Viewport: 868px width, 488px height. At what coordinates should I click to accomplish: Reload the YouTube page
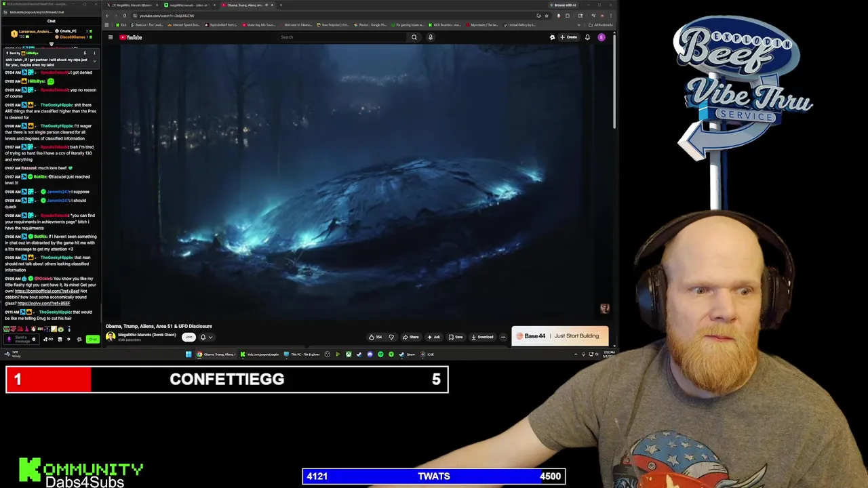(x=124, y=16)
